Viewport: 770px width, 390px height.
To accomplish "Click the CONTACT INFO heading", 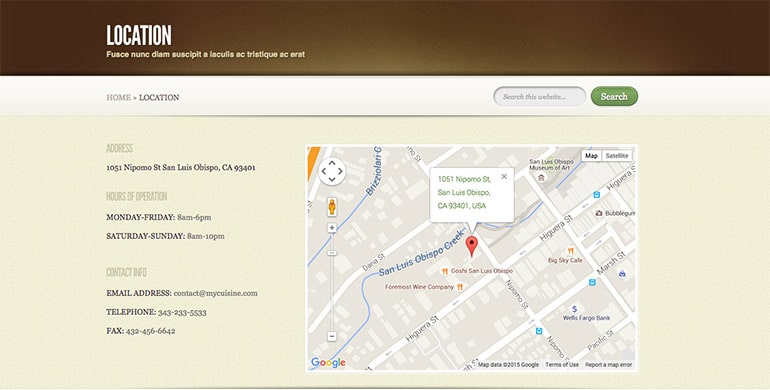I will (x=126, y=272).
